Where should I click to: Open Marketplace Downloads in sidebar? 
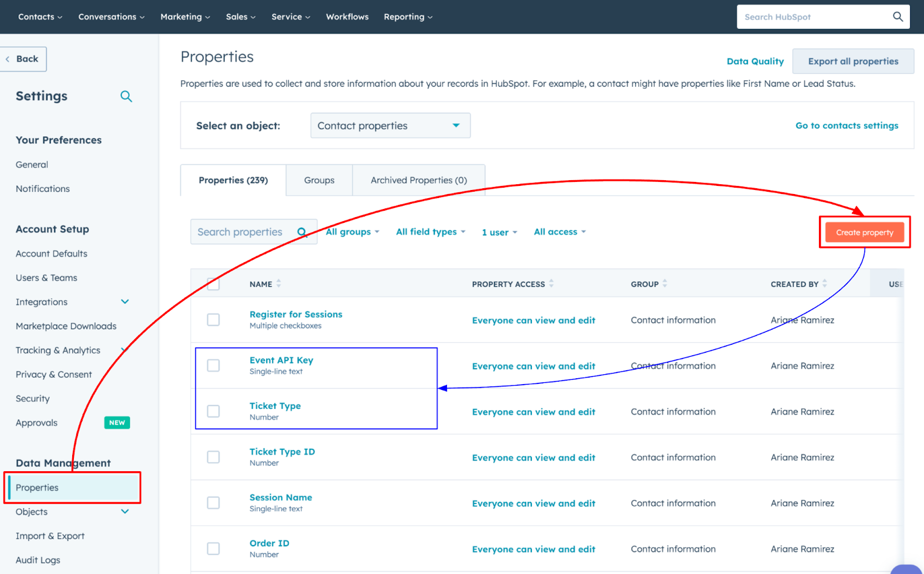(66, 326)
